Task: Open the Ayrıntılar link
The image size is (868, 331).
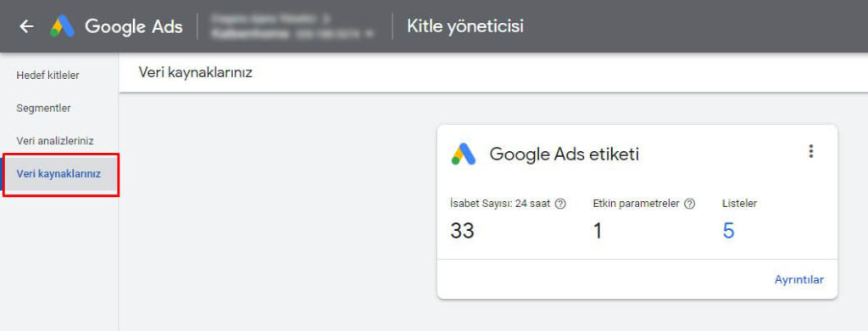Action: tap(798, 279)
